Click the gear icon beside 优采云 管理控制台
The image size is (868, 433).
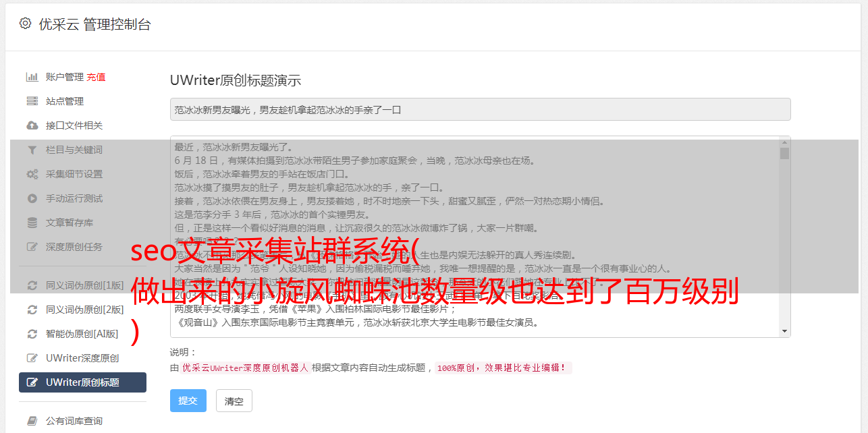tap(25, 24)
